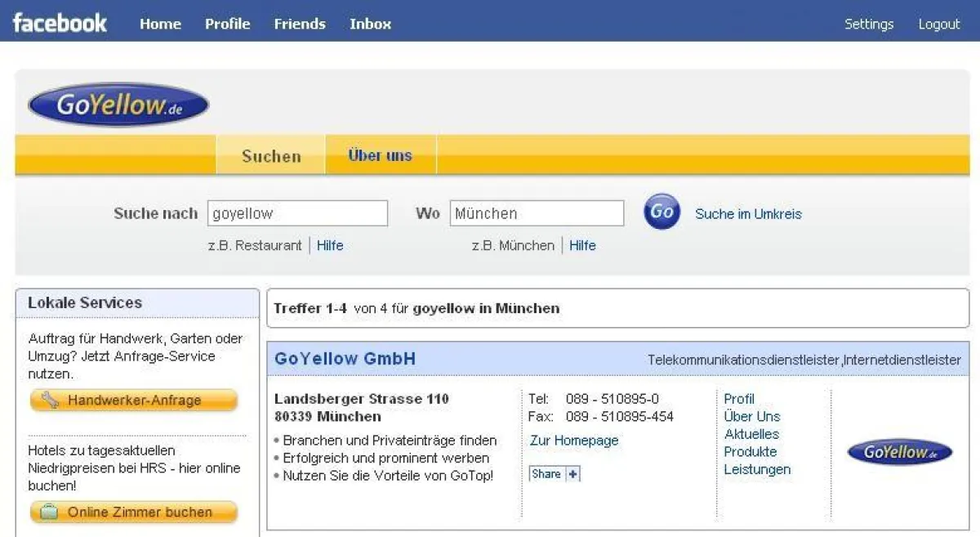
Task: Click the GoYellow.de header logo
Action: 118,105
